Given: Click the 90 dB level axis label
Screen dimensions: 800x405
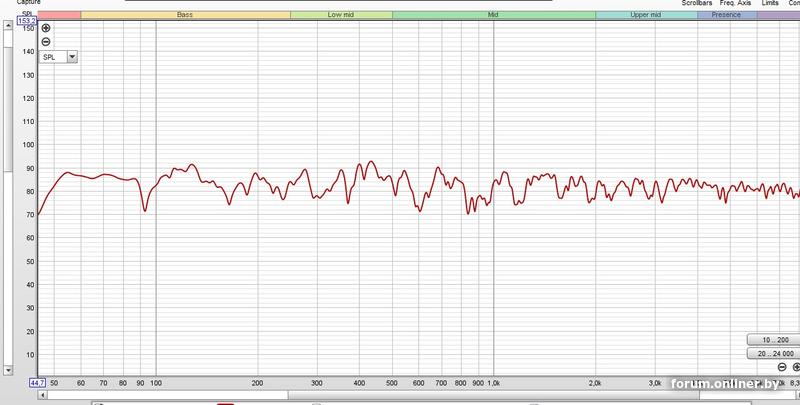Looking at the screenshot, I should (30, 168).
